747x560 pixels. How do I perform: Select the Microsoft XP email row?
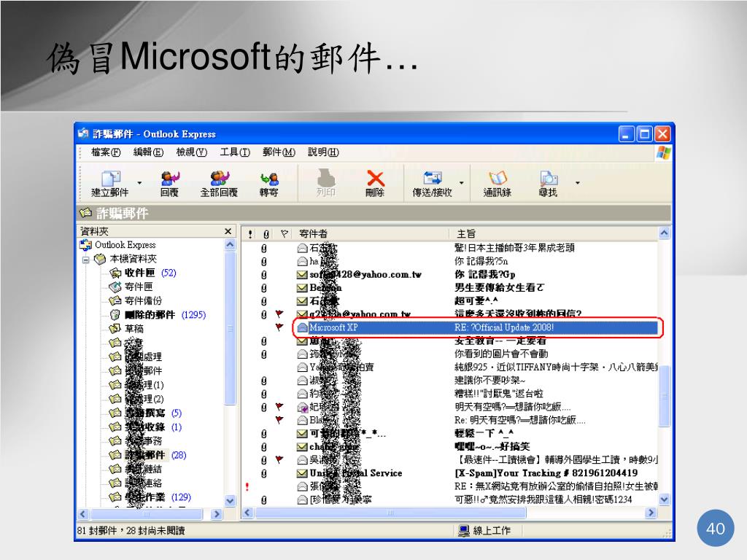tap(477, 327)
